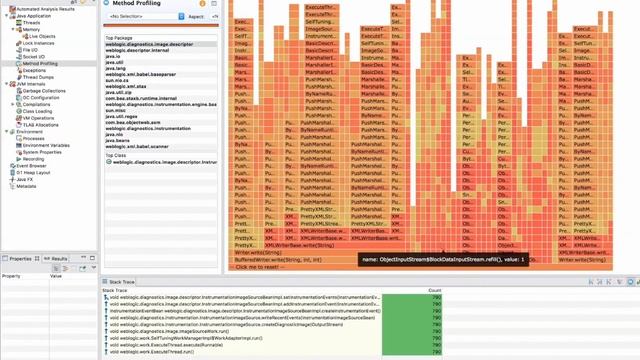
Task: Click the first stack trace toolbar icon
Action: point(591,282)
